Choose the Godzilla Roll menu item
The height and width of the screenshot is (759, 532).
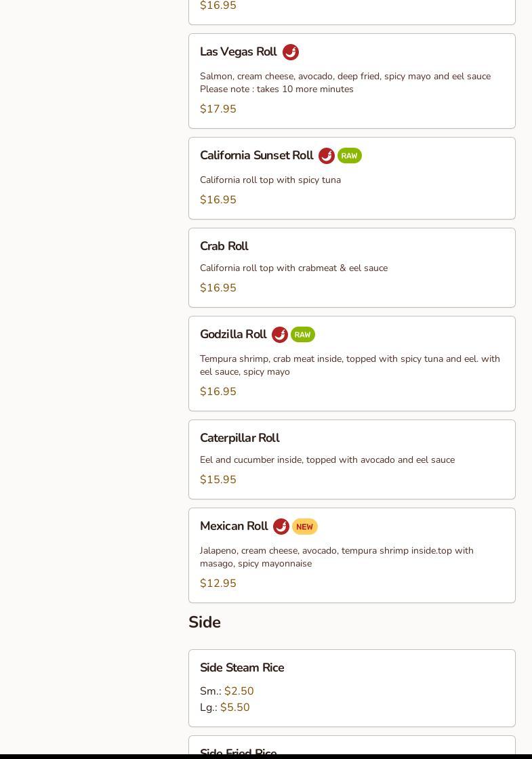[x=233, y=335]
